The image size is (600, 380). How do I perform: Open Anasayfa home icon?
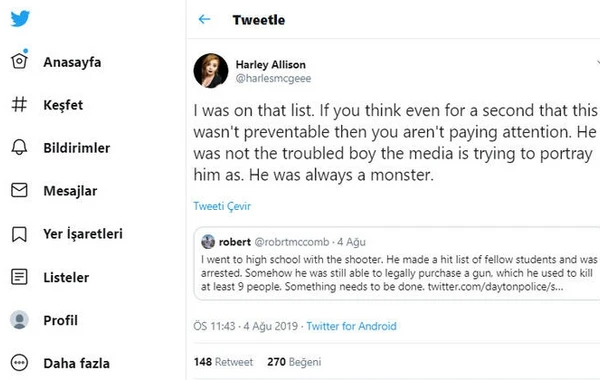pos(19,60)
